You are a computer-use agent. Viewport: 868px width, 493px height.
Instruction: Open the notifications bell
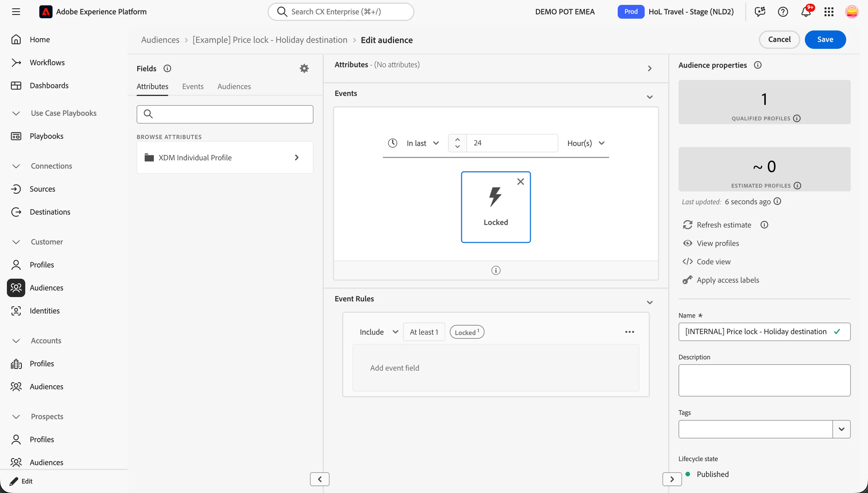(x=806, y=12)
